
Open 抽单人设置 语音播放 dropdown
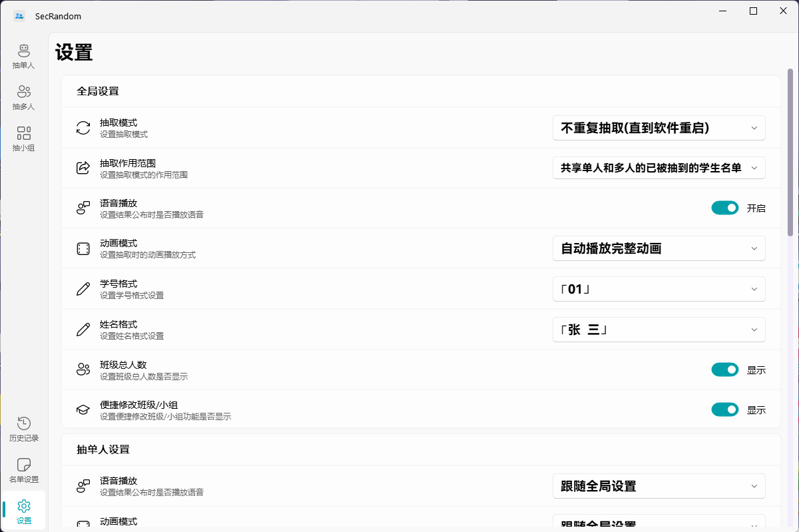[x=659, y=486]
